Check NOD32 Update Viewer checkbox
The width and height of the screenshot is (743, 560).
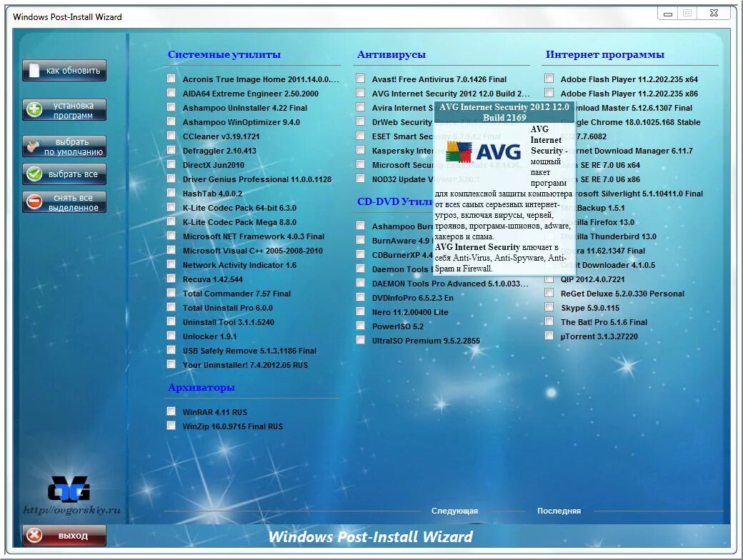(361, 178)
